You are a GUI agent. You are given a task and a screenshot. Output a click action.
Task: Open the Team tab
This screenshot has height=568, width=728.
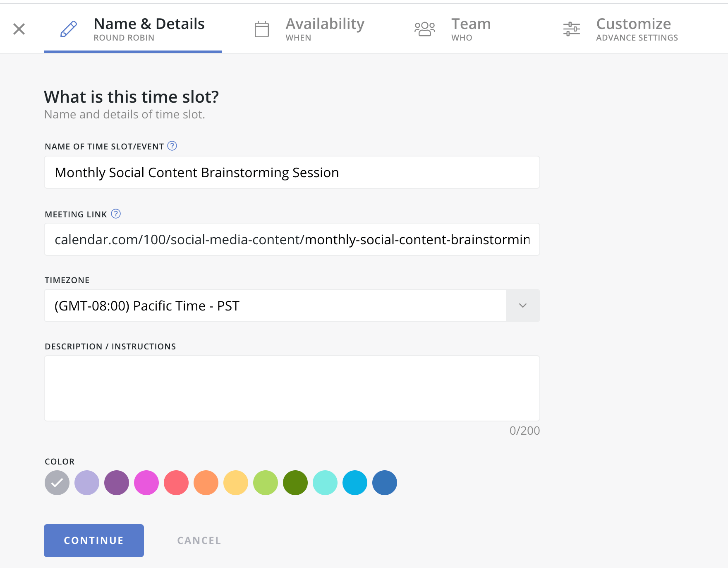click(453, 29)
